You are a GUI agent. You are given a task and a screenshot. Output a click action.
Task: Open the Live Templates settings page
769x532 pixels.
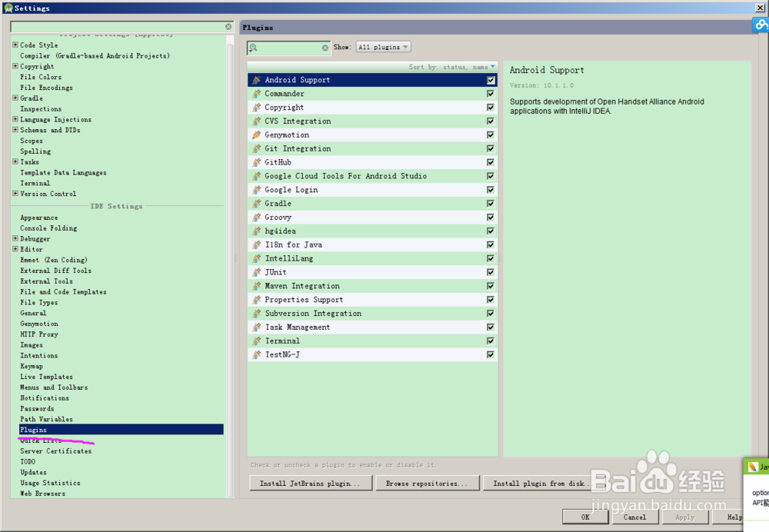point(46,377)
